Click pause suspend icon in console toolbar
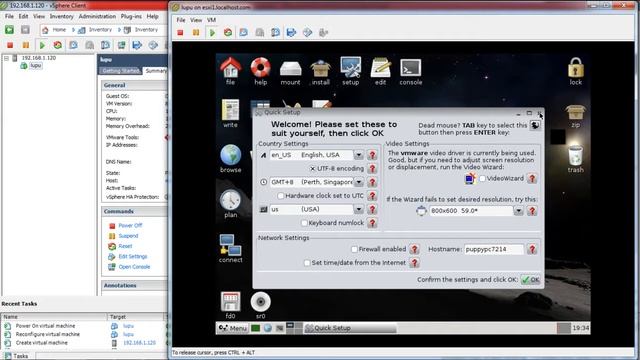Viewport: 640px width, 360px height. coord(196,33)
